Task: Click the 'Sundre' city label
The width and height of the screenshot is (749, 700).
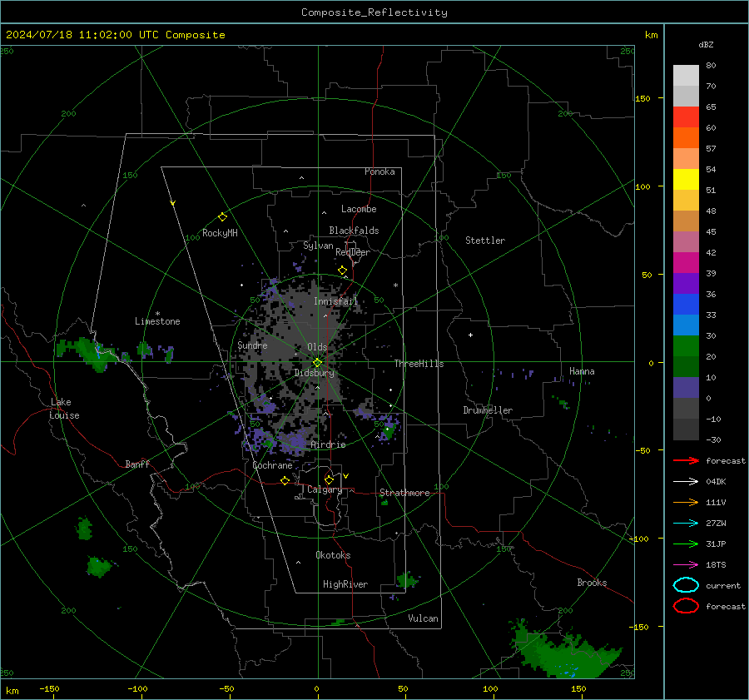Action: pyautogui.click(x=252, y=345)
